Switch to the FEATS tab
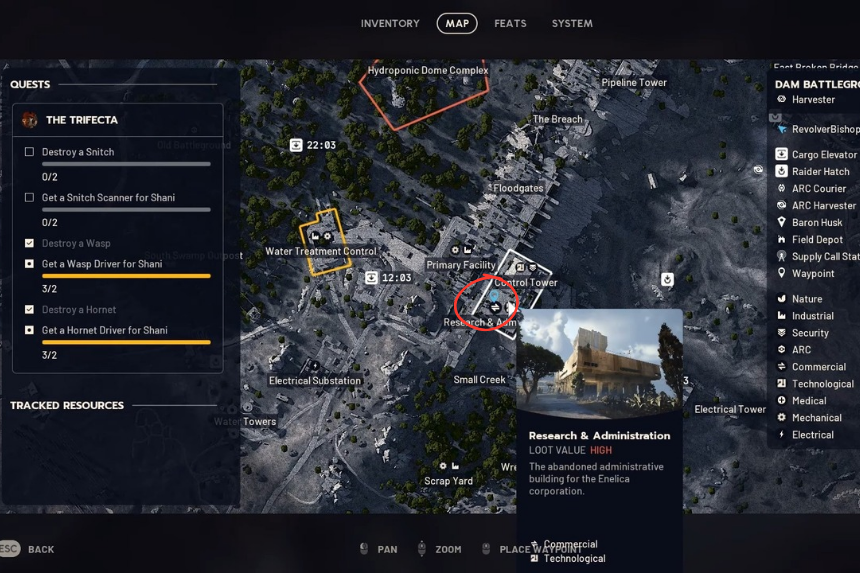 [x=510, y=24]
